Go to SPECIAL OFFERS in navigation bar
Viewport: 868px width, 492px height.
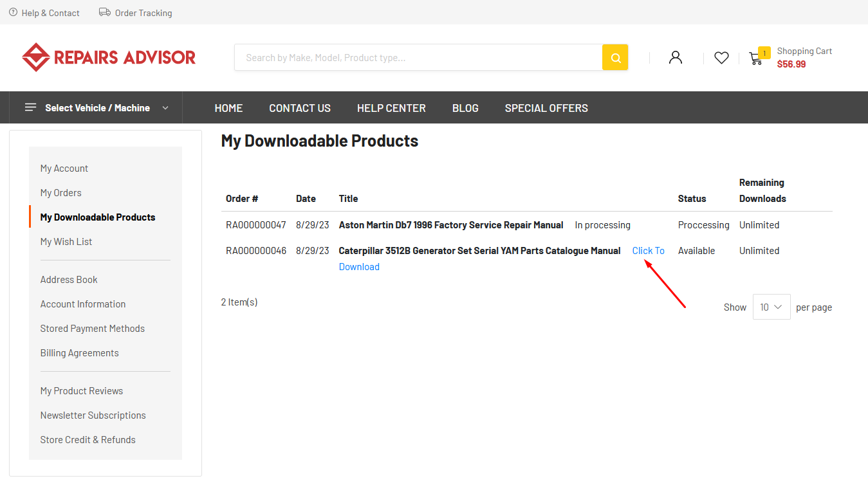[x=546, y=108]
